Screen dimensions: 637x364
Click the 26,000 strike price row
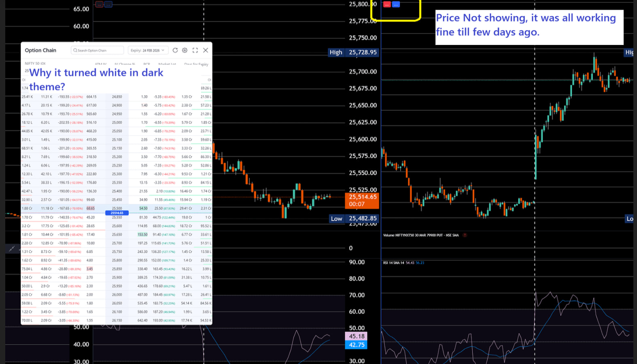(x=117, y=294)
